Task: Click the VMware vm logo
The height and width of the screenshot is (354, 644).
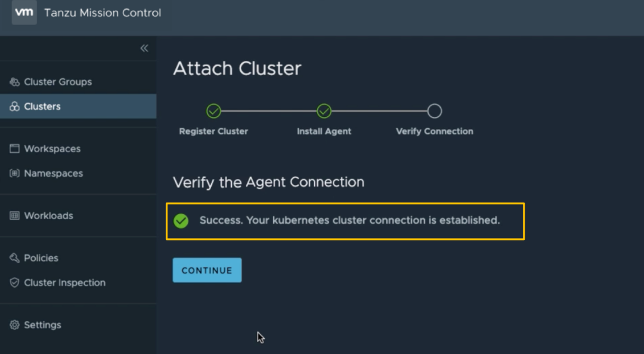Action: pyautogui.click(x=24, y=13)
